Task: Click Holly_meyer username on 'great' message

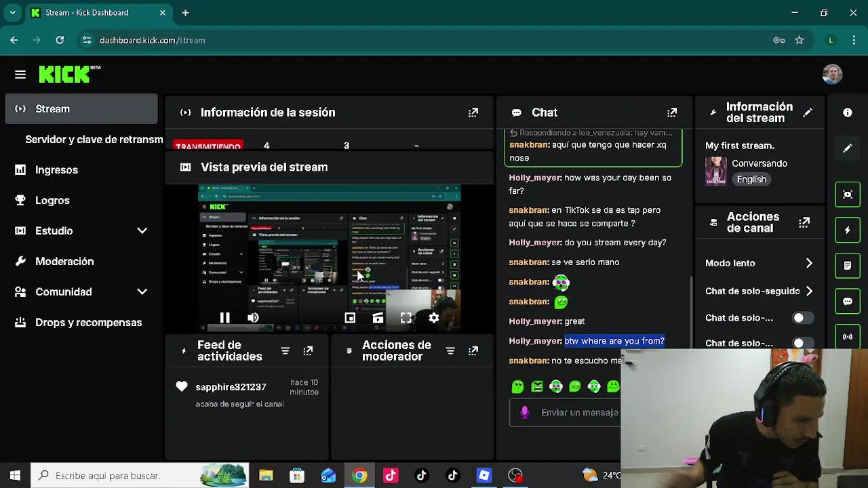Action: click(x=535, y=321)
